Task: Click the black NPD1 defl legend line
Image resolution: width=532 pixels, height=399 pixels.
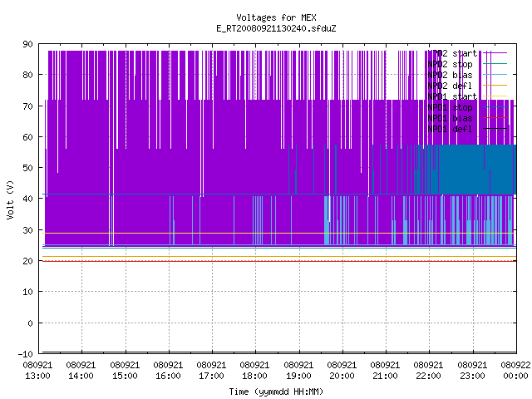Action: (495, 129)
